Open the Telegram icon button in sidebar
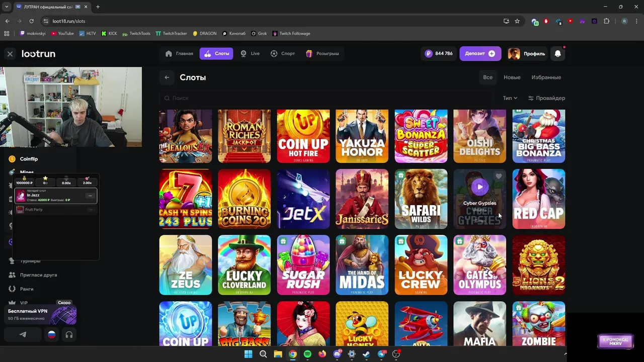 [x=23, y=334]
